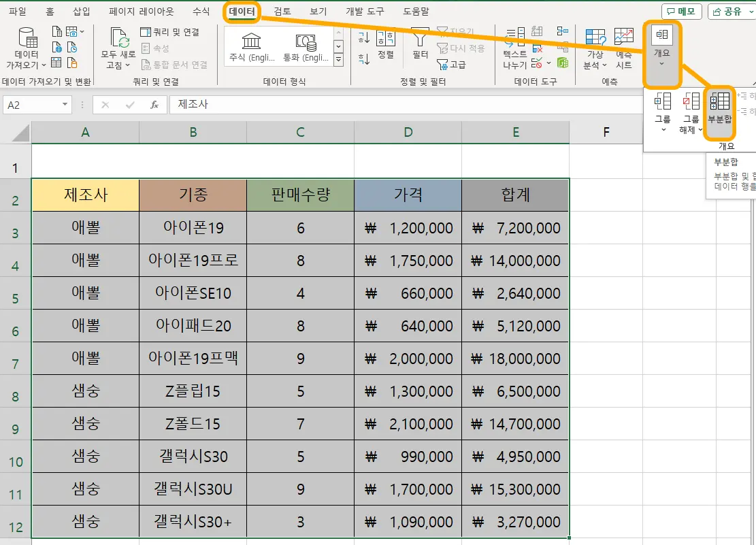Screen dimensions: 756x545
Task: Click 다시 적용 reapply filter
Action: [461, 48]
